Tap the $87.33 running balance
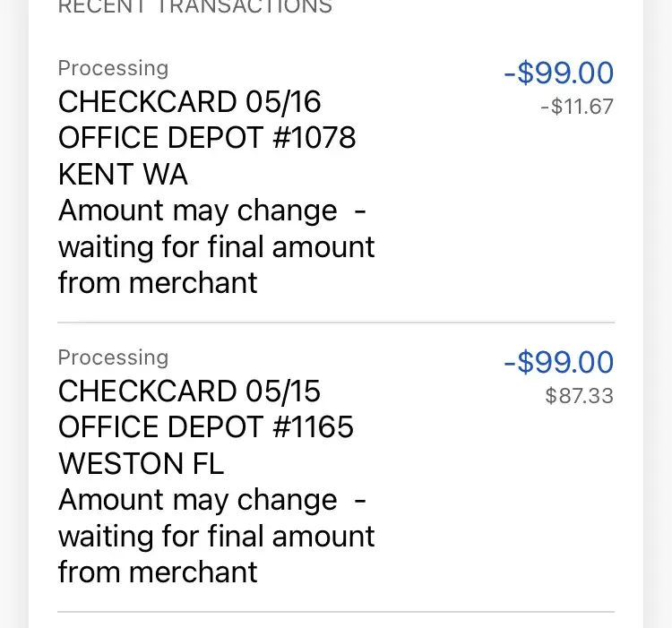 (x=579, y=396)
